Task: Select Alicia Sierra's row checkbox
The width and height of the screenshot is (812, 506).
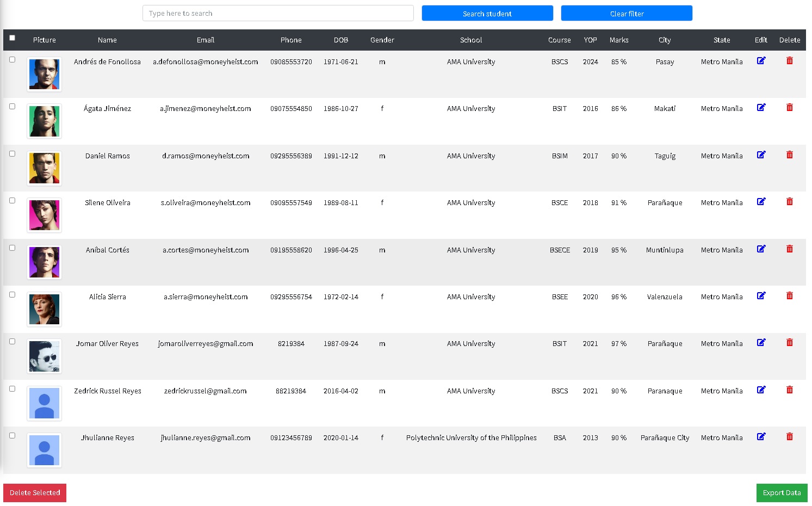Action: [x=12, y=295]
